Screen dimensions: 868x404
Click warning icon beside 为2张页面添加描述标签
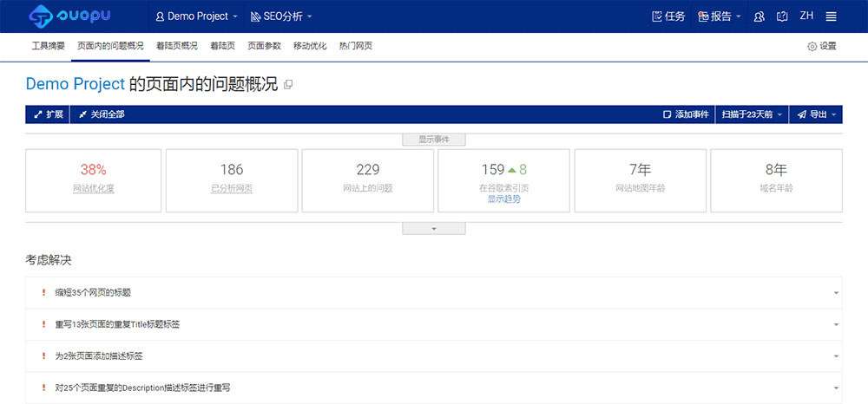[43, 356]
